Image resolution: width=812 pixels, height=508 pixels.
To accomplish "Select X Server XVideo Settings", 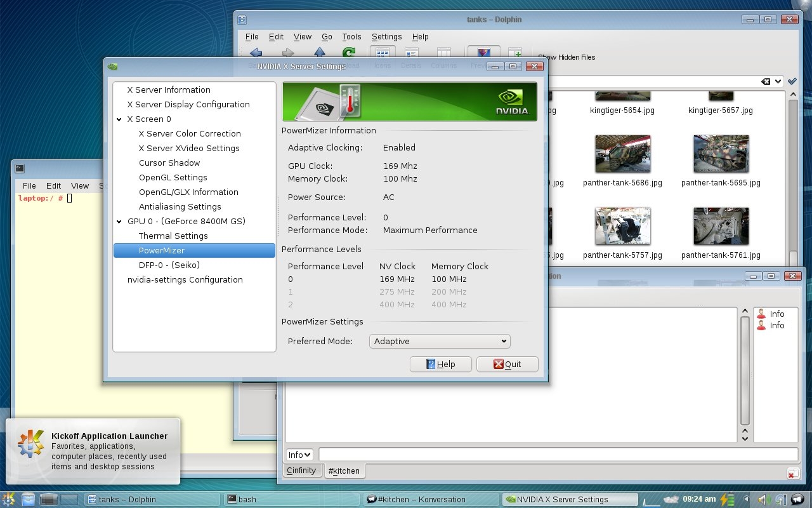I will point(189,149).
